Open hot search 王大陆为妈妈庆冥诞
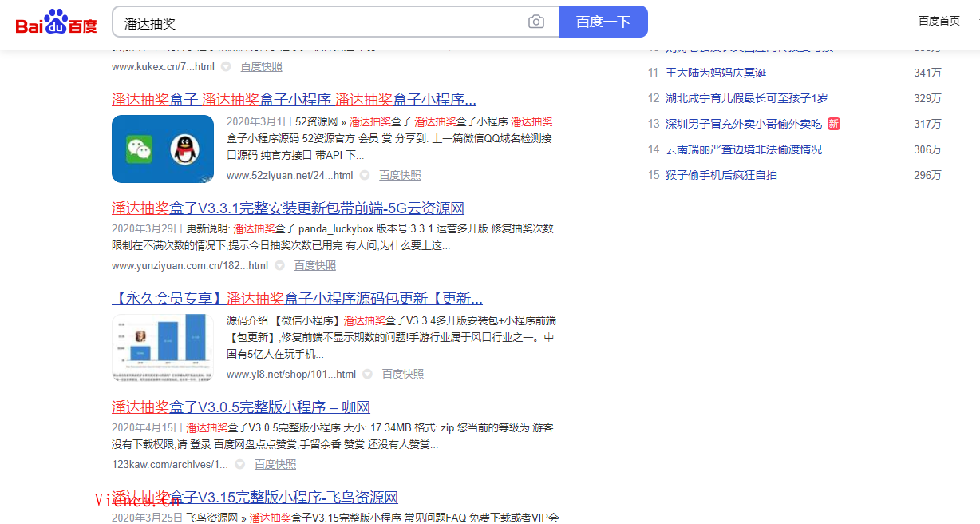 tap(716, 73)
